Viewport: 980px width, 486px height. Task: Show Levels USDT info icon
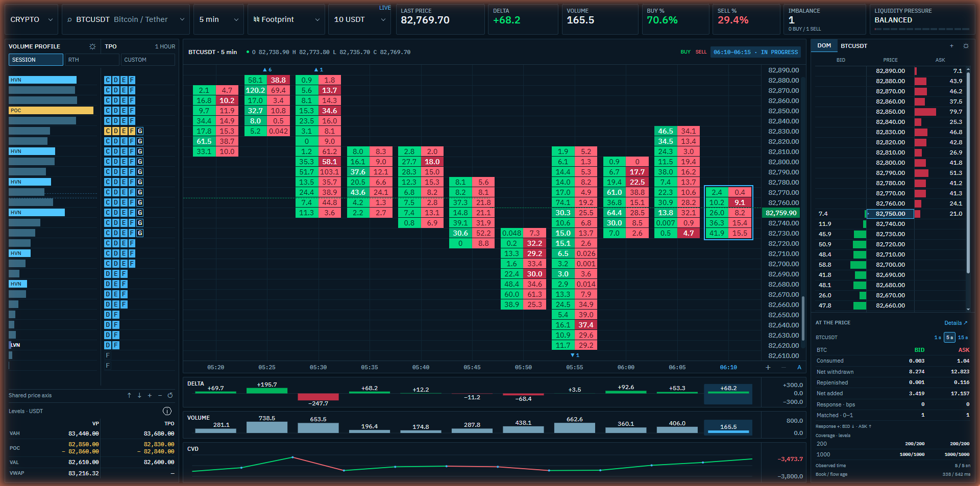pos(167,411)
